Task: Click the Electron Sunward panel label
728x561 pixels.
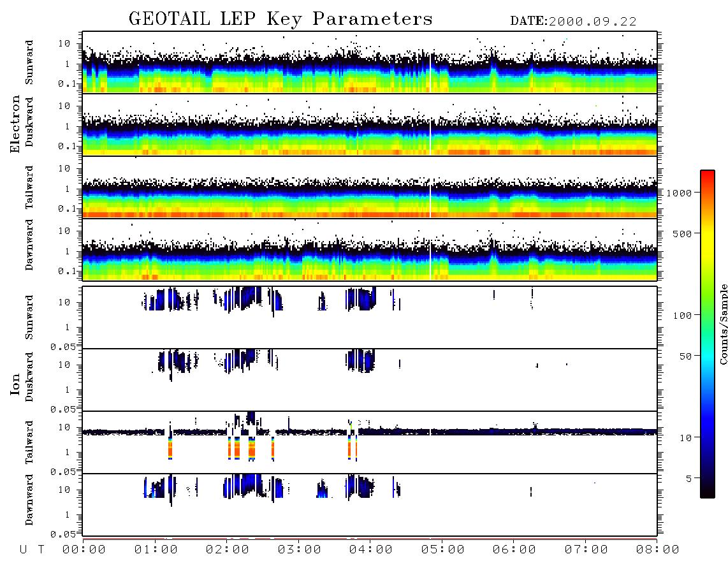Action: coord(29,62)
